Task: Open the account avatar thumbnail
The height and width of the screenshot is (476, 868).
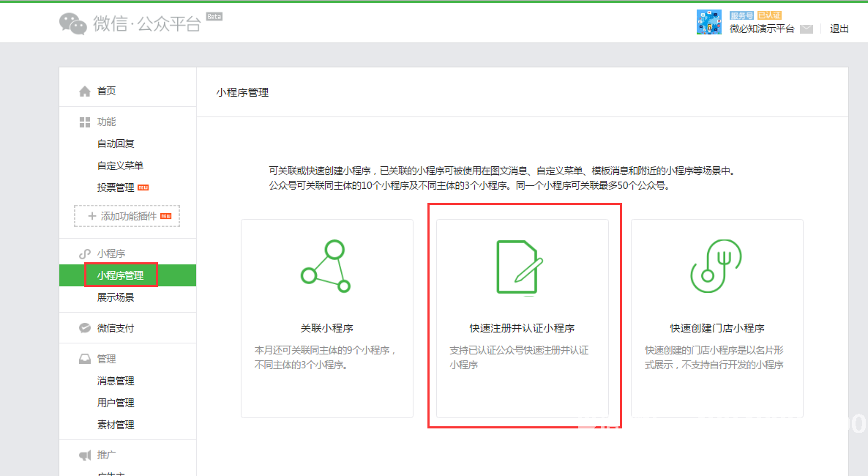Action: (708, 22)
